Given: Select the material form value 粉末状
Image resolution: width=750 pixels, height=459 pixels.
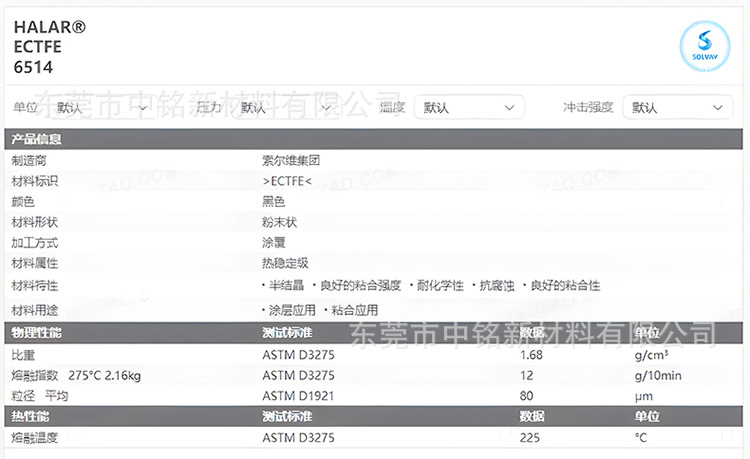Looking at the screenshot, I should point(279,222).
